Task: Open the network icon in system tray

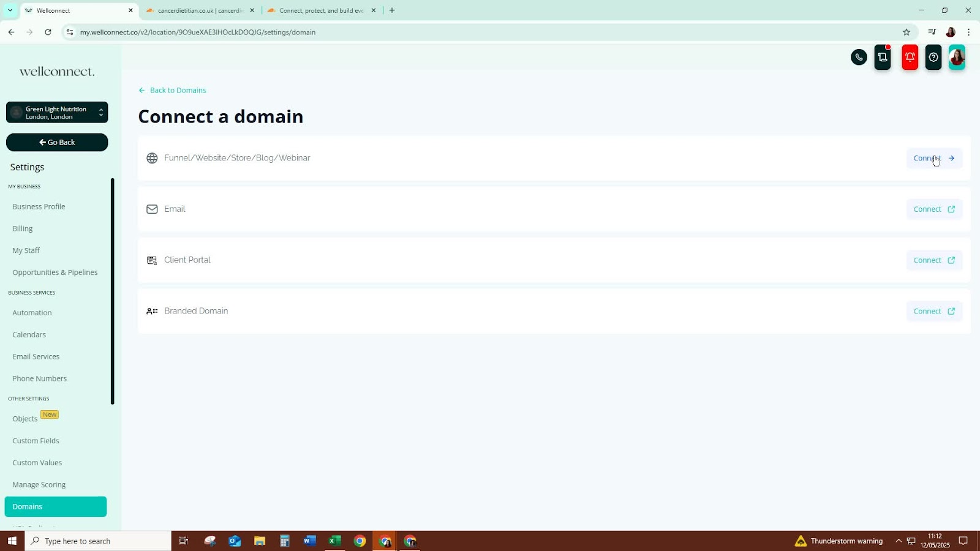Action: click(911, 541)
